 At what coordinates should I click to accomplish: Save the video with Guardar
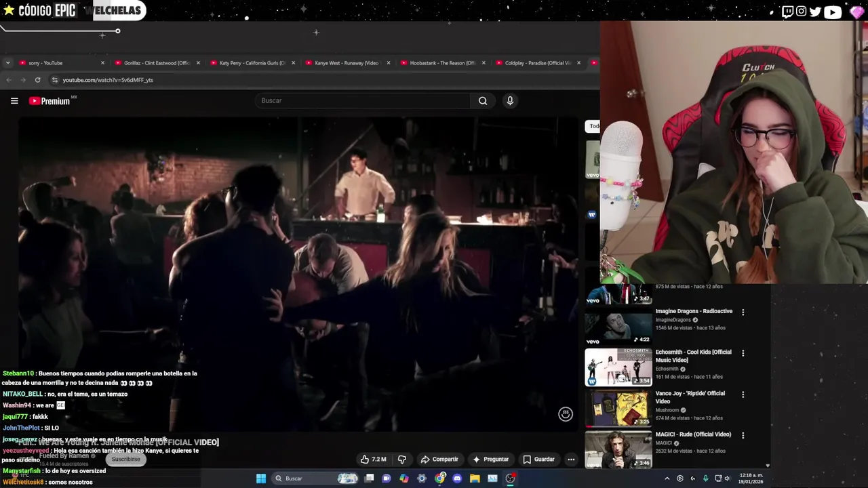point(538,460)
